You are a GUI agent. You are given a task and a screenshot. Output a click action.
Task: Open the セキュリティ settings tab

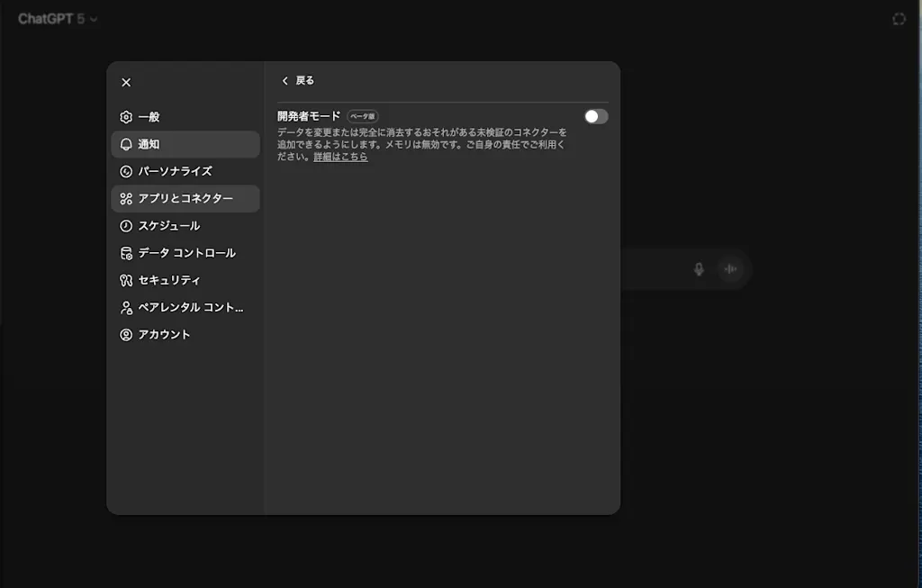point(185,280)
